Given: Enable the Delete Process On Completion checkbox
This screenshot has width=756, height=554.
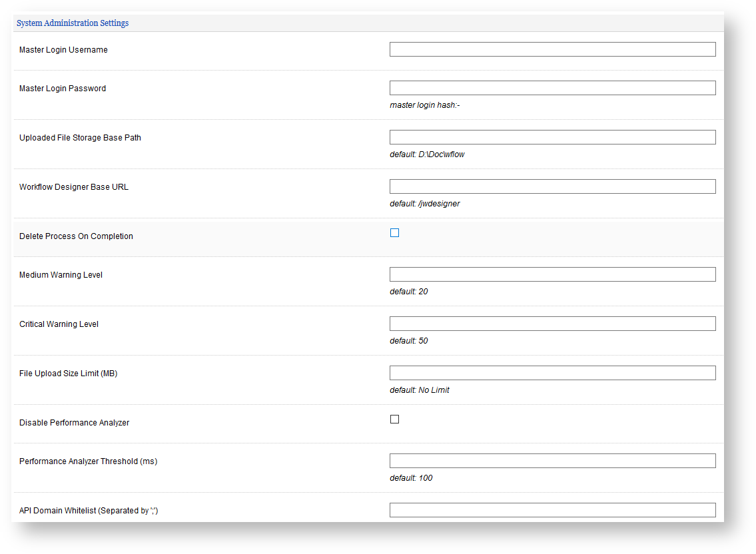Looking at the screenshot, I should 394,233.
